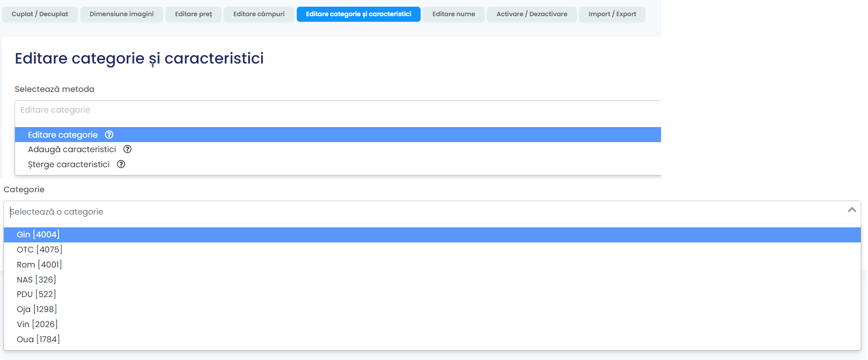Pick Oja [1298] from category list
Screen dimensions: 868x360
pos(432,309)
